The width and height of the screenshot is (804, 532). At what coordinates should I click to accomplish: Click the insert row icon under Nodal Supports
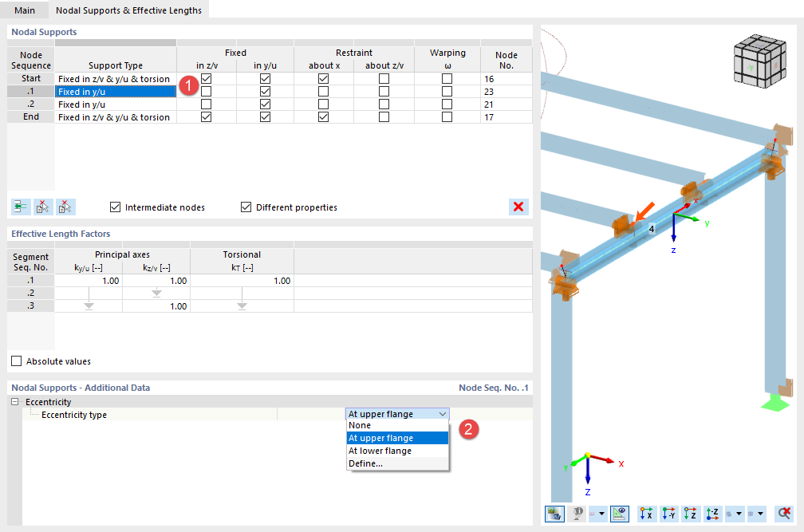21,207
